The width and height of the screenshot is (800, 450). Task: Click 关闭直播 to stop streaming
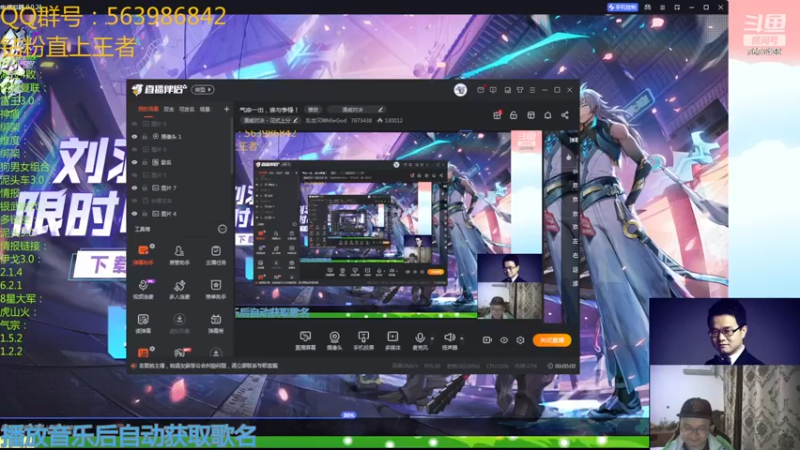point(552,340)
